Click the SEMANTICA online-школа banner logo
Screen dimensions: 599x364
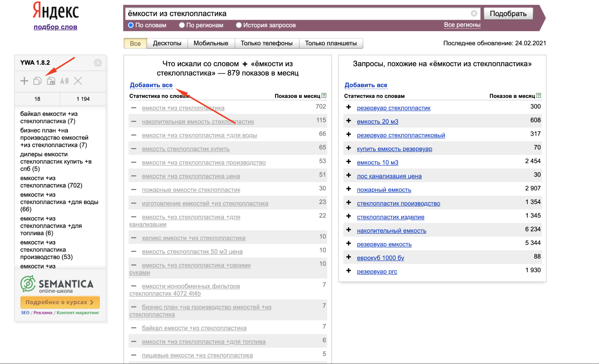tap(57, 284)
